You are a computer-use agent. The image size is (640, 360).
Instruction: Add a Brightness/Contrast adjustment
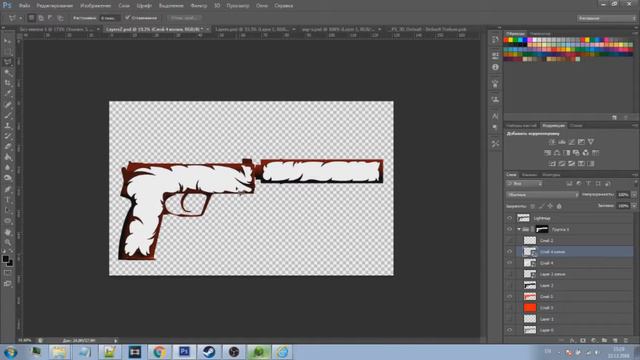point(552,142)
